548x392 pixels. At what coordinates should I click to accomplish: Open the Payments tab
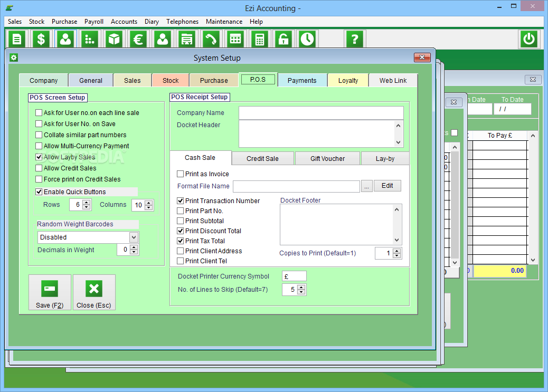(302, 81)
